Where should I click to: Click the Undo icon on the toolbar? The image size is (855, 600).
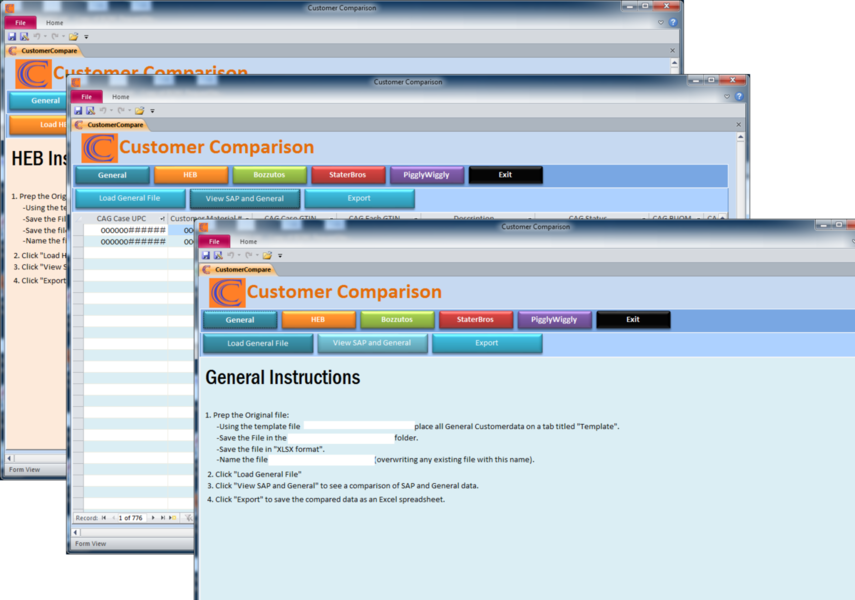point(231,256)
